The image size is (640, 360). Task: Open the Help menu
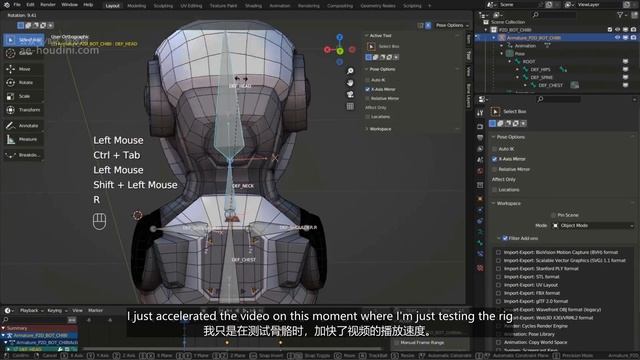tap(88, 5)
